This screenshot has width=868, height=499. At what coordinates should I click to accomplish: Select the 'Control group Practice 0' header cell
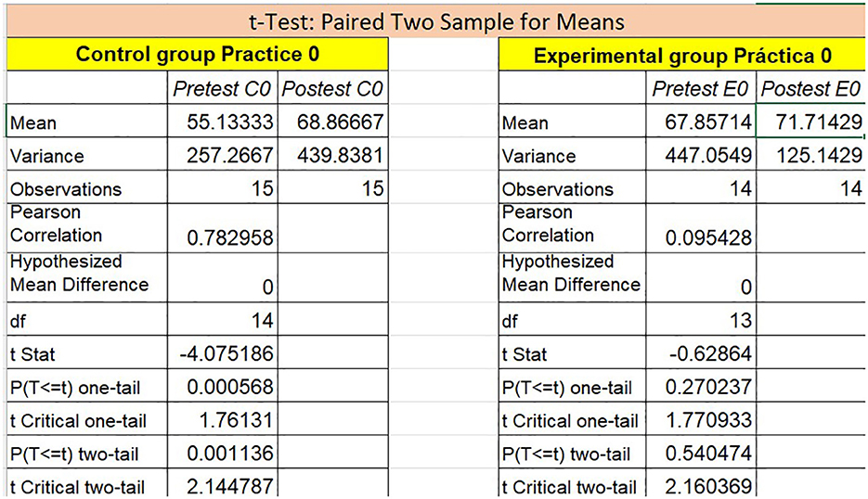(197, 54)
